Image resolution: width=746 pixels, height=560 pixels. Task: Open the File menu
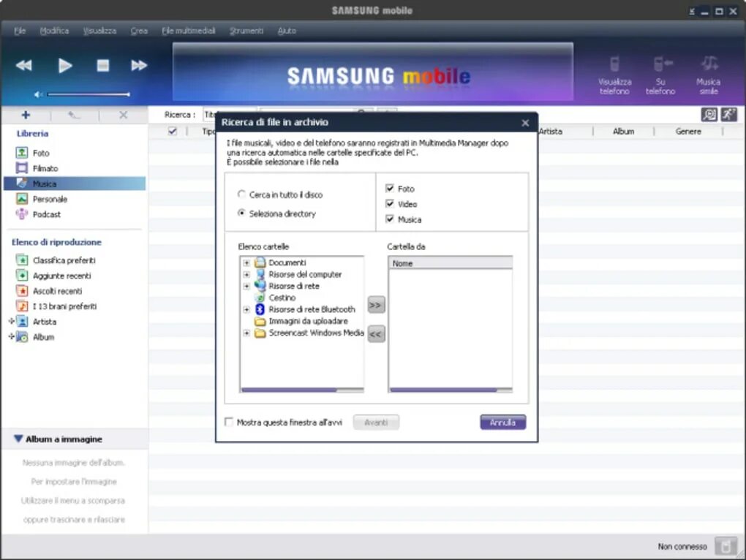[20, 31]
